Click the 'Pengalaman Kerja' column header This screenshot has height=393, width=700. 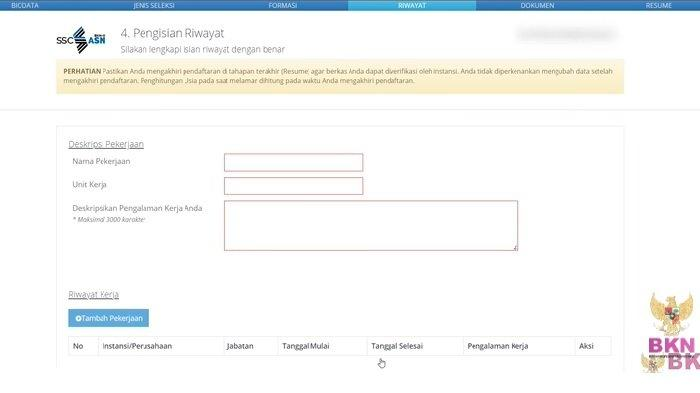click(x=498, y=346)
